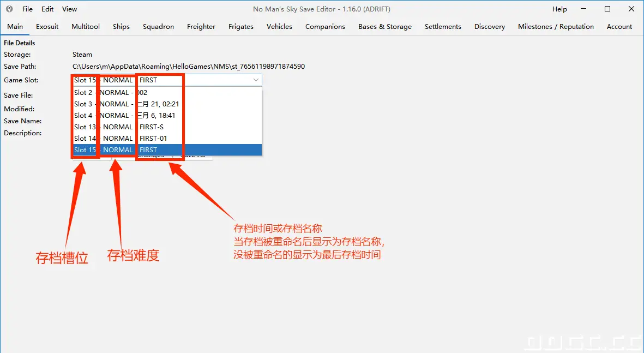Screen dimensions: 644x353
Task: Select Slot 4 NORMAL from list
Action: click(x=167, y=116)
